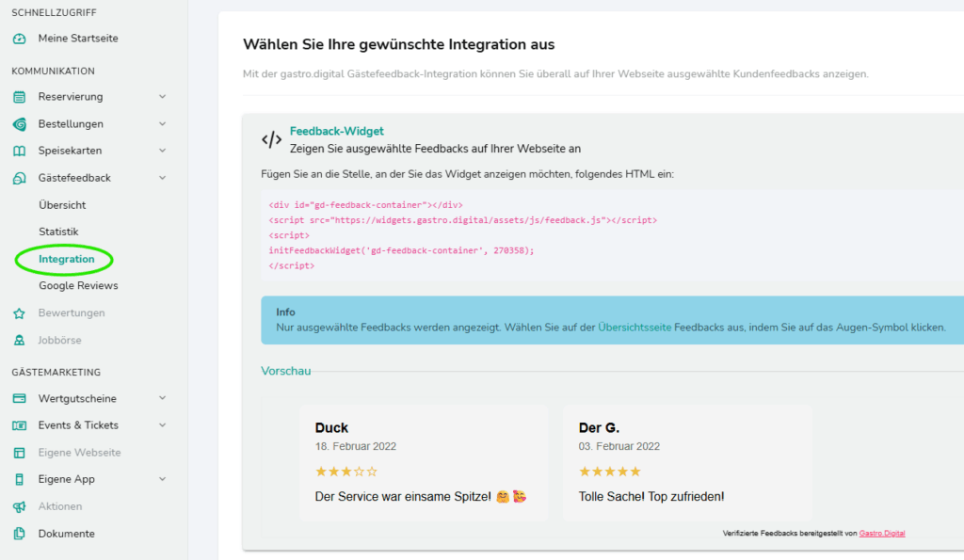Click the Bestellungen sidebar icon
964x560 pixels.
coord(19,124)
